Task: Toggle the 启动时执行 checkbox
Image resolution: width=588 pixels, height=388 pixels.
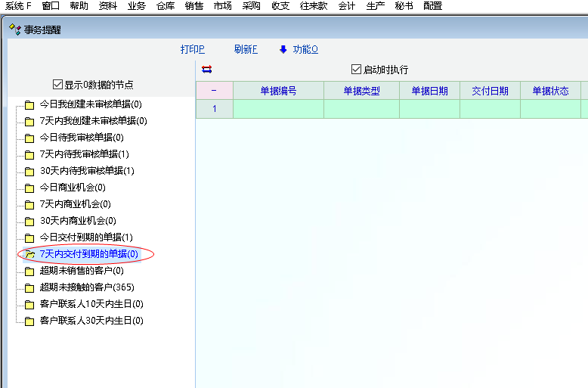Action: pyautogui.click(x=357, y=70)
